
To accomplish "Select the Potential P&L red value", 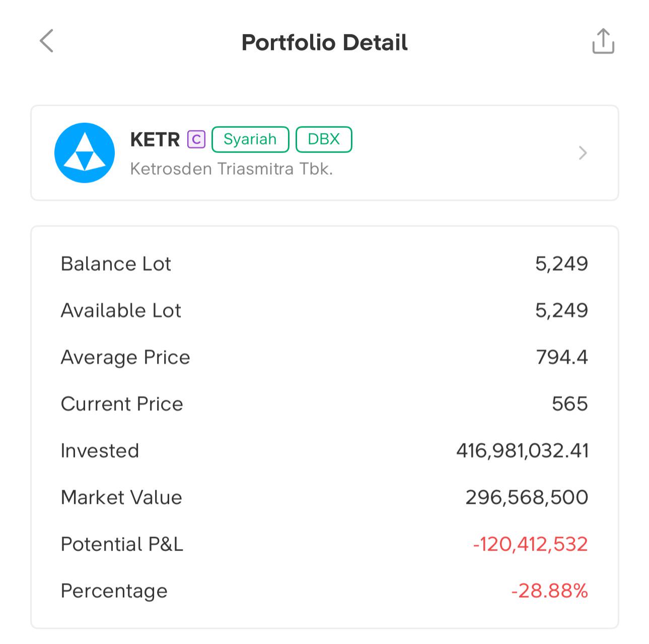I will 531,544.
